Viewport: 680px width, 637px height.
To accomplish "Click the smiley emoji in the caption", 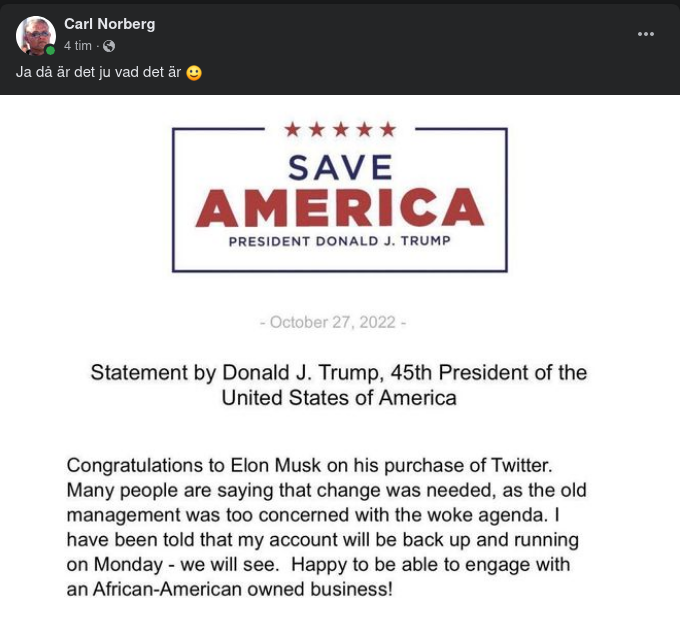I will pyautogui.click(x=194, y=73).
